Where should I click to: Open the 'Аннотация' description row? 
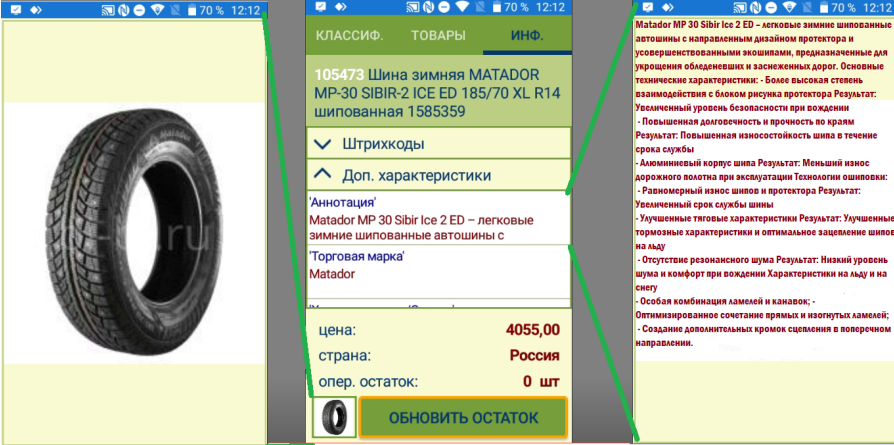point(438,219)
